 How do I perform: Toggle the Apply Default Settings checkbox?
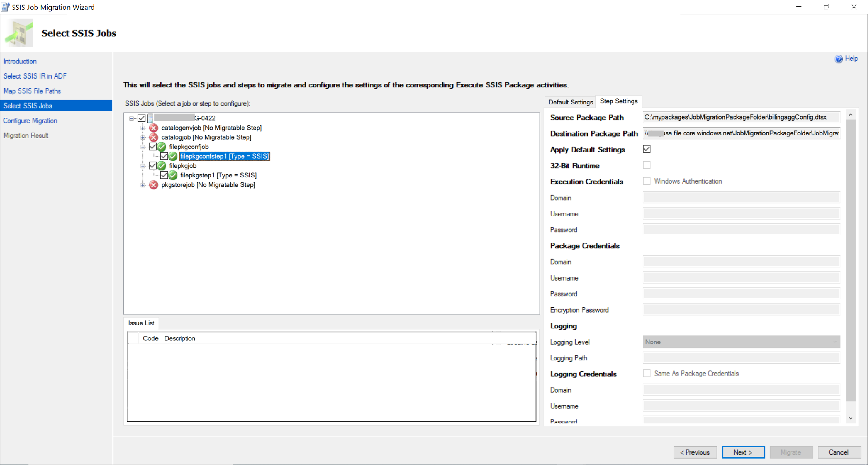[647, 149]
